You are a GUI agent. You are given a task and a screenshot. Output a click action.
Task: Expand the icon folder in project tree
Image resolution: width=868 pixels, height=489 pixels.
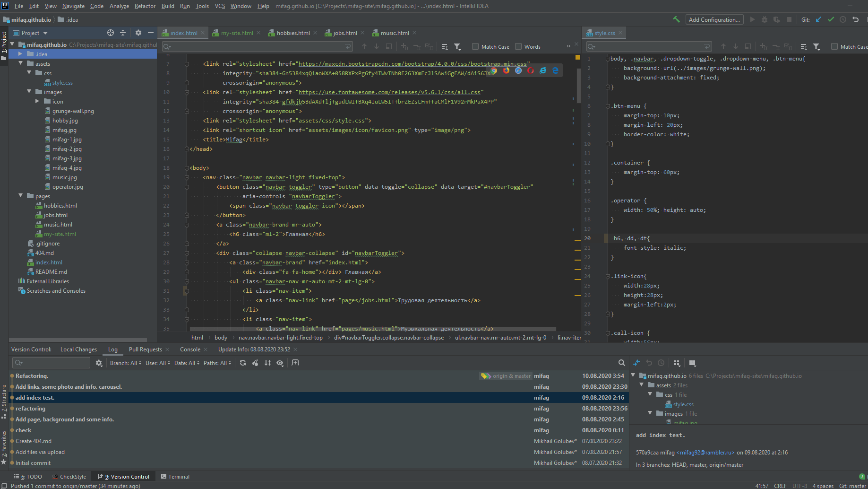tap(37, 101)
